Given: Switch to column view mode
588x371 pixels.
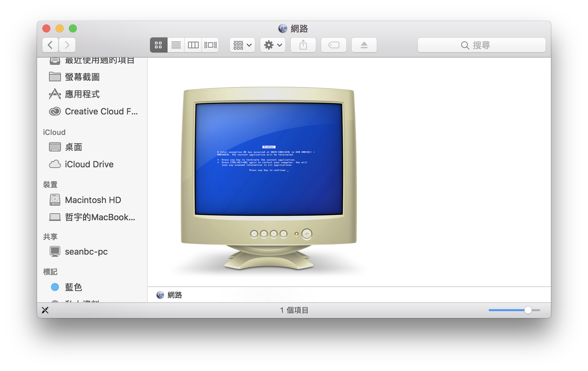Looking at the screenshot, I should [193, 45].
